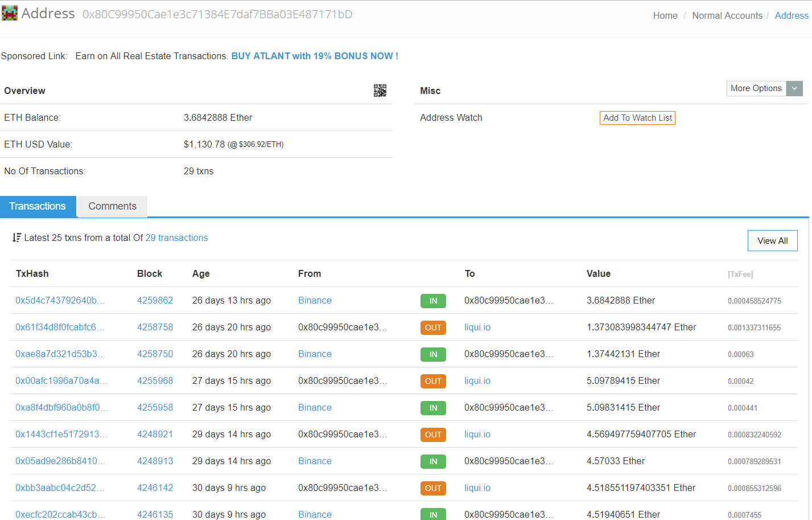This screenshot has height=520, width=812.
Task: Open block 4255958
Action: coord(155,407)
